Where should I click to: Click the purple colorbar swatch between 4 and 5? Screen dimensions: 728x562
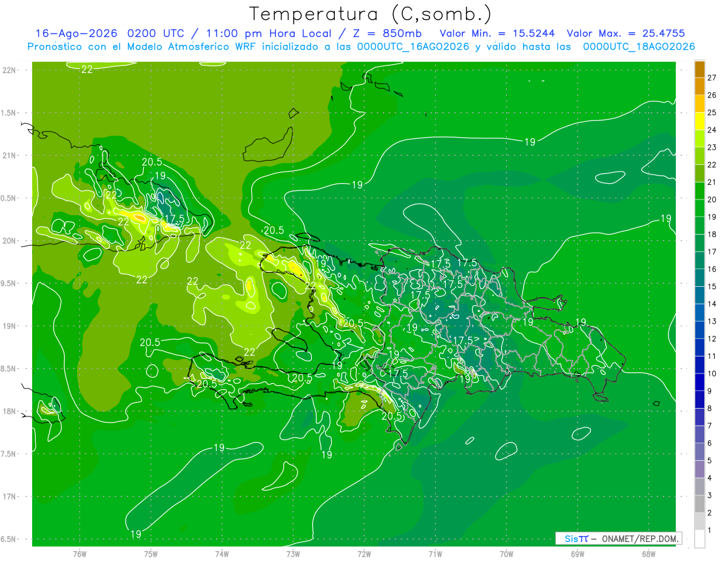click(699, 469)
